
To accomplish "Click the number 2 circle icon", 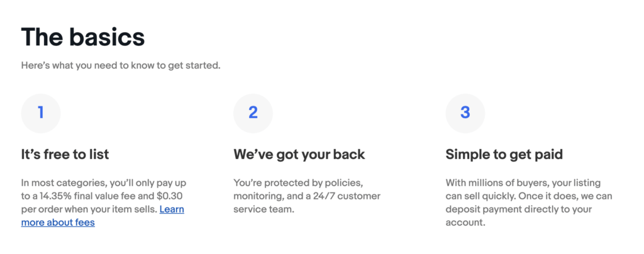I will [x=253, y=113].
